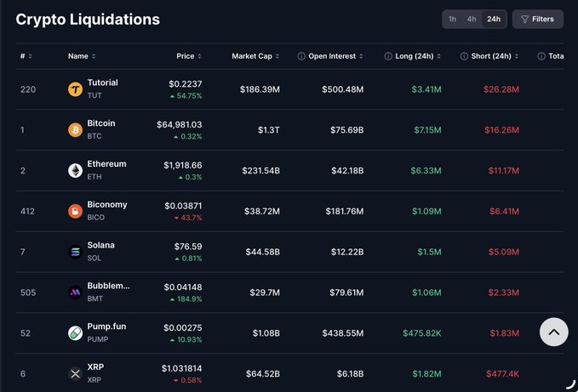Click Ethereum open interest $42.18B
The width and height of the screenshot is (578, 392).
coord(347,171)
